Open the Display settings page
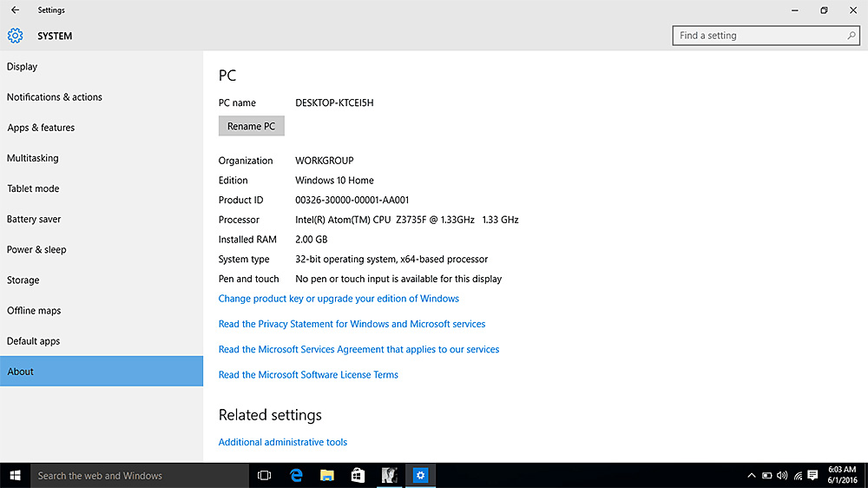This screenshot has width=868, height=488. point(102,67)
